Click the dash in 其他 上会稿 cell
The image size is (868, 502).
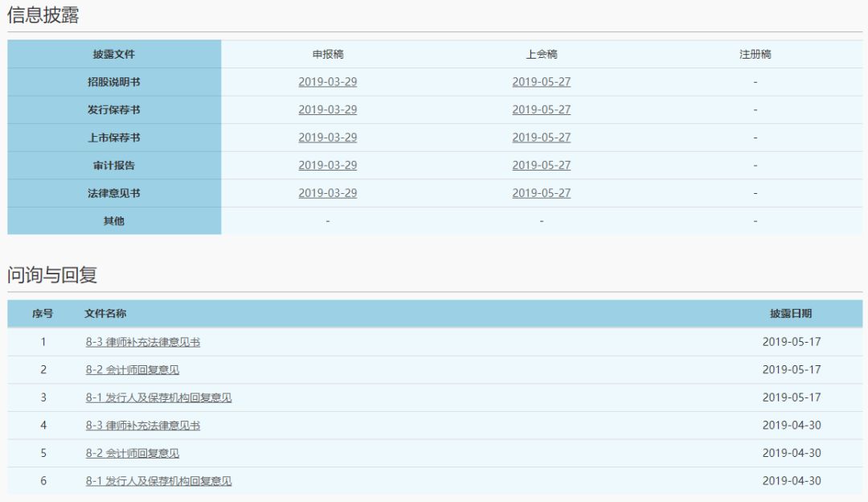(542, 221)
